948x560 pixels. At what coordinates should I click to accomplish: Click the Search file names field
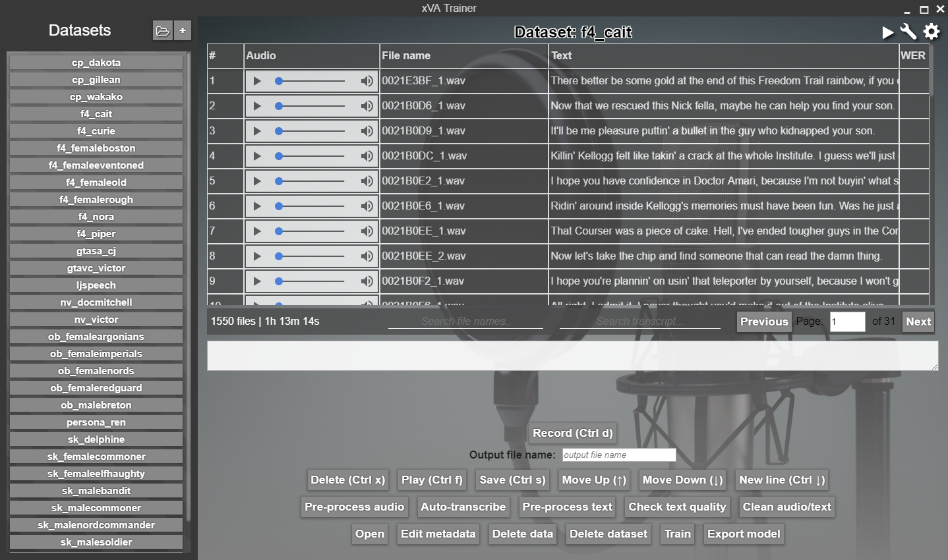(x=465, y=322)
